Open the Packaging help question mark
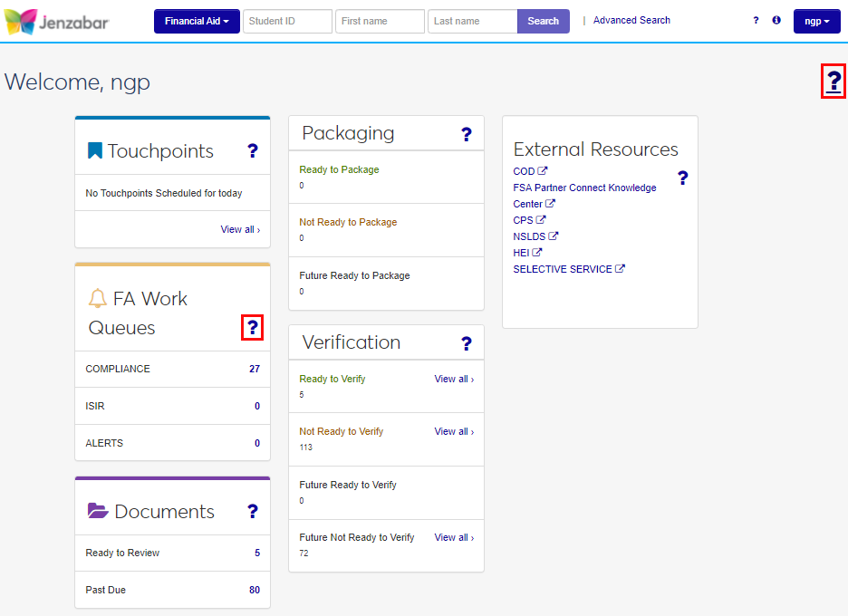Viewport: 848px width, 616px height. [x=467, y=135]
